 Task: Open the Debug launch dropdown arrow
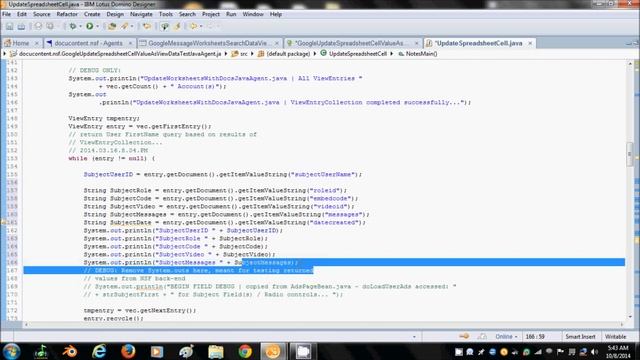80,27
